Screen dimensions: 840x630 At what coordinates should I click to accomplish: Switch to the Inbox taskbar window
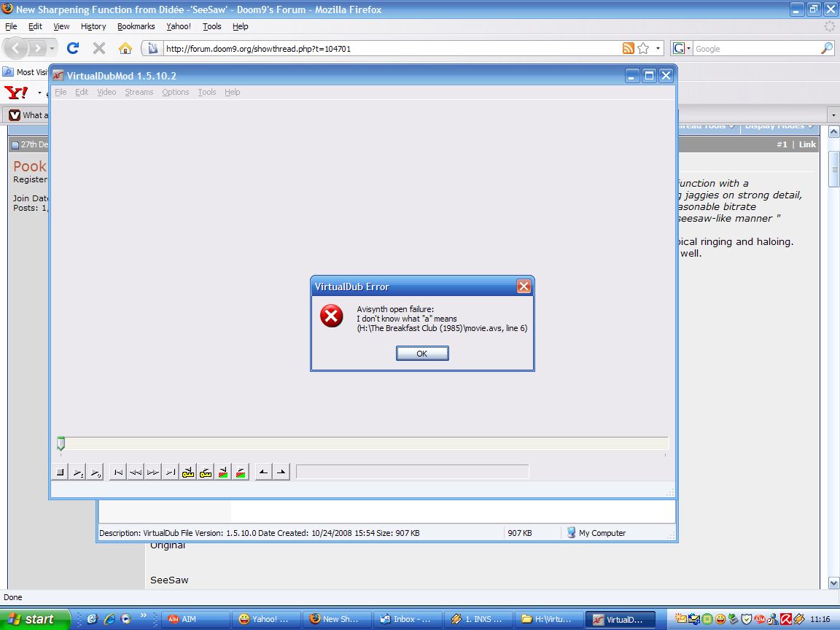click(x=407, y=619)
